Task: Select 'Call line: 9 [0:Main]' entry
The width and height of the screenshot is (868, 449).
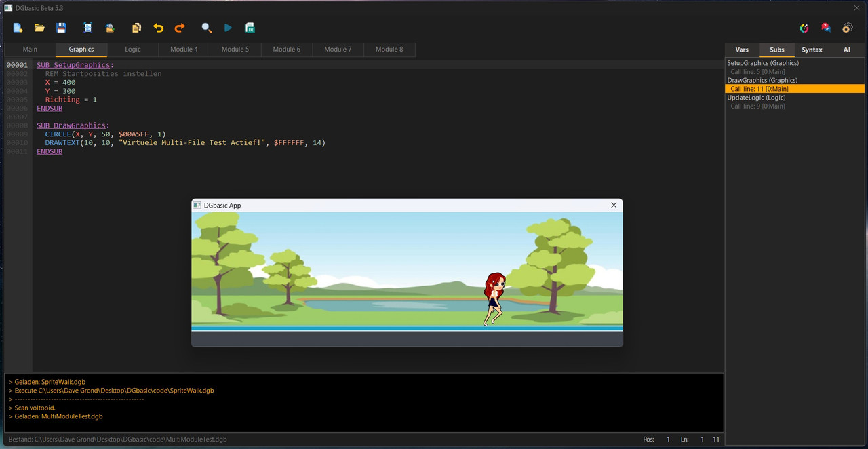Action: point(757,106)
